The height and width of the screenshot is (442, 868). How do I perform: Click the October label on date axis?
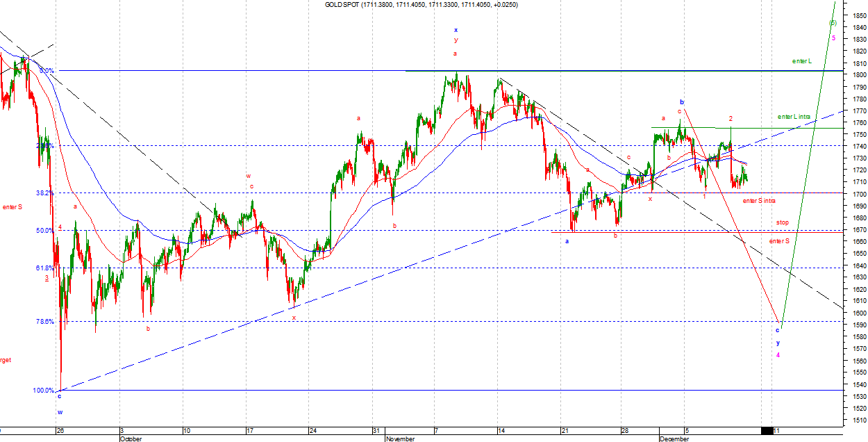coord(131,439)
